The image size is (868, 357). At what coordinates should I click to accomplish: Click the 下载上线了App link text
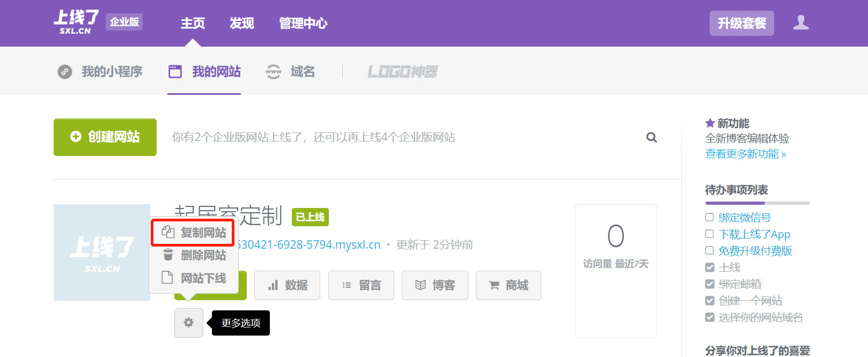click(754, 234)
